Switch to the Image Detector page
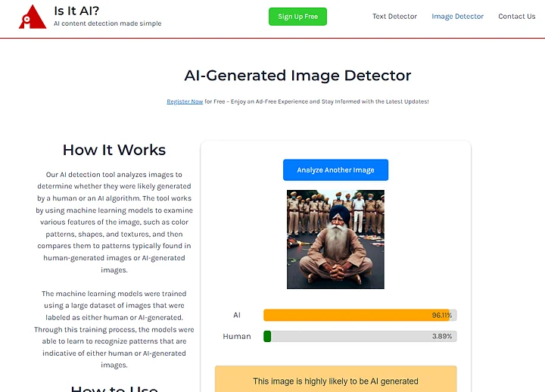The height and width of the screenshot is (392, 545). [x=457, y=17]
